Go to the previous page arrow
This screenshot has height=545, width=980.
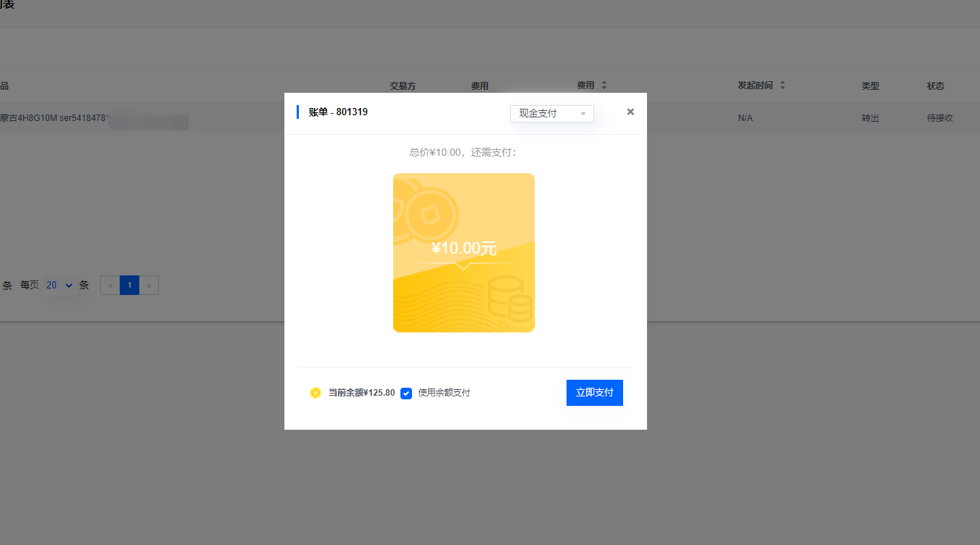[110, 286]
